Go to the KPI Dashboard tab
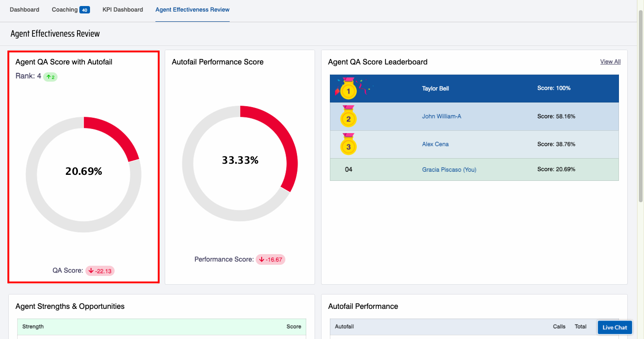The image size is (644, 339). click(x=122, y=10)
